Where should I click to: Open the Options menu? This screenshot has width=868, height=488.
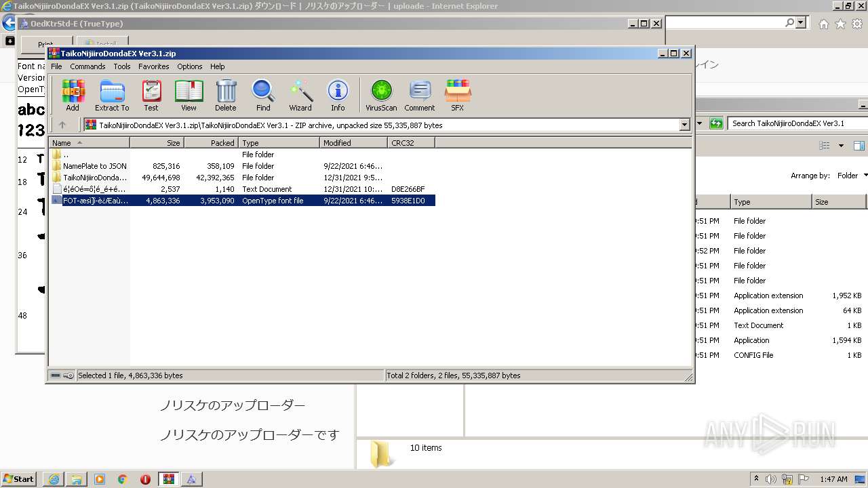click(x=190, y=66)
